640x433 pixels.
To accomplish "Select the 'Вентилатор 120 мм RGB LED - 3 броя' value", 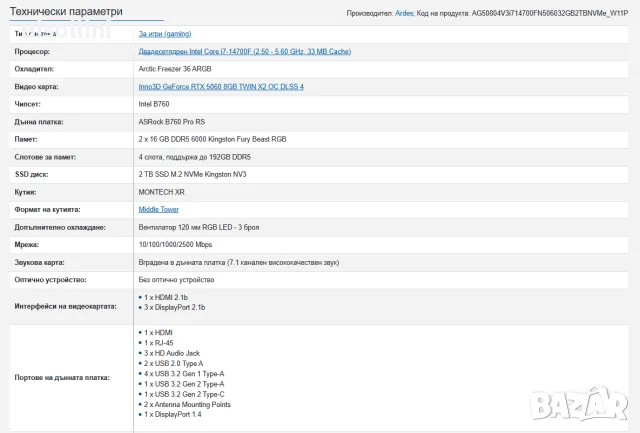I will pyautogui.click(x=199, y=227).
